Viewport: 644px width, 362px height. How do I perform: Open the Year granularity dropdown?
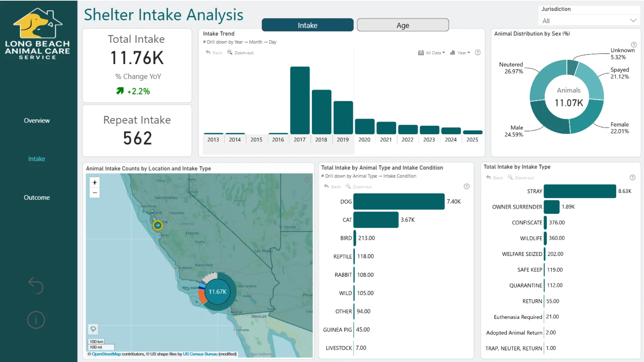coord(460,53)
